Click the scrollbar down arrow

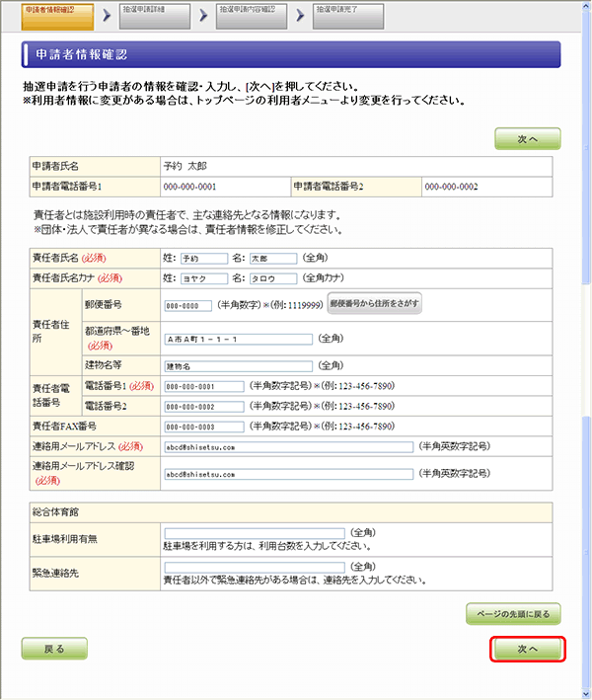pyautogui.click(x=586, y=694)
